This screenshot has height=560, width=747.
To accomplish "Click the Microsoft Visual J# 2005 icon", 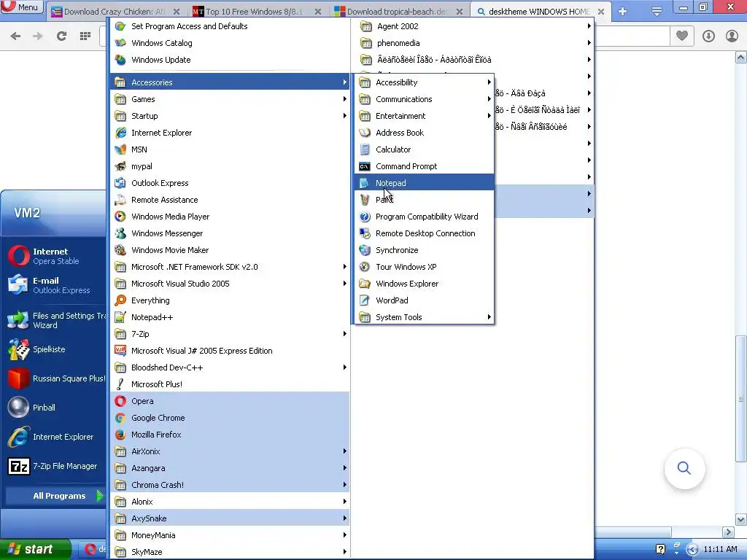I will point(120,351).
